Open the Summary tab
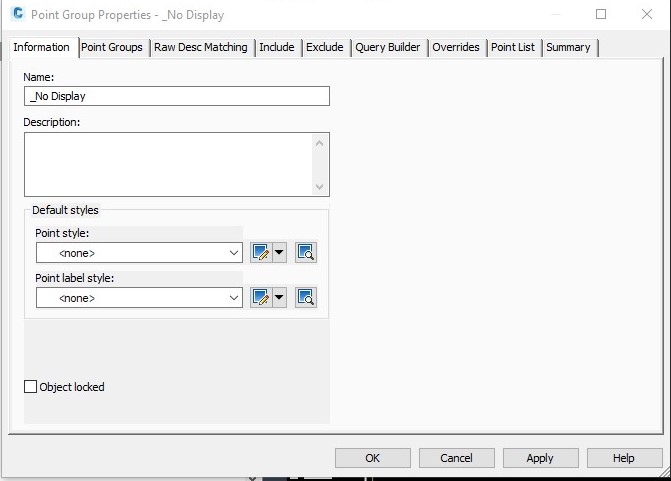 click(x=568, y=47)
